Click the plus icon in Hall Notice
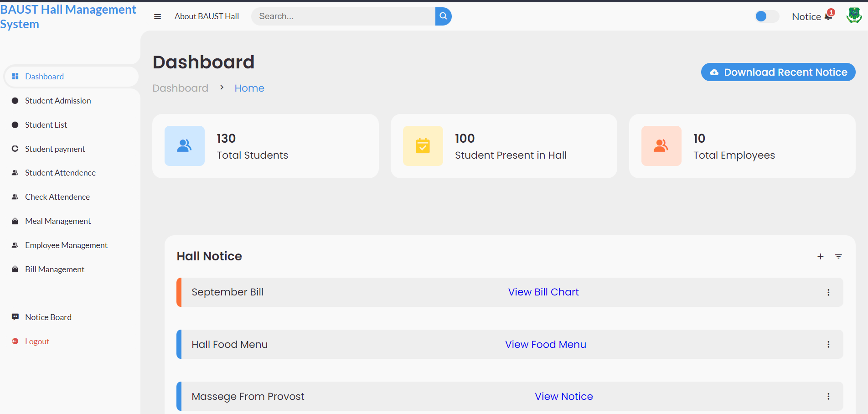Image resolution: width=868 pixels, height=414 pixels. [x=820, y=257]
